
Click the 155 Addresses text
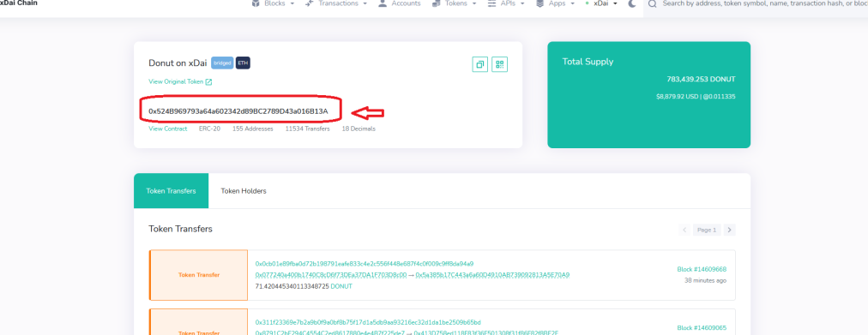[252, 129]
